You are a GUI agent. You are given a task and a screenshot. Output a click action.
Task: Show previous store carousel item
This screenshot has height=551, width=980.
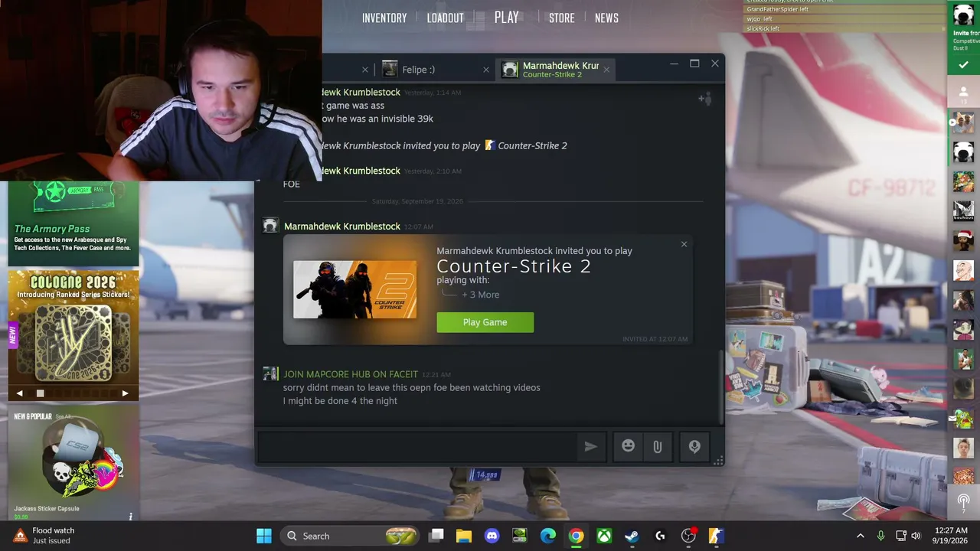click(x=20, y=393)
